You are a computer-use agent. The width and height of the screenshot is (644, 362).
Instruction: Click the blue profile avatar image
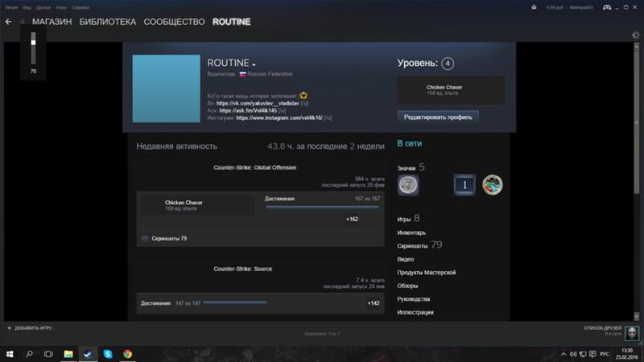(x=167, y=88)
